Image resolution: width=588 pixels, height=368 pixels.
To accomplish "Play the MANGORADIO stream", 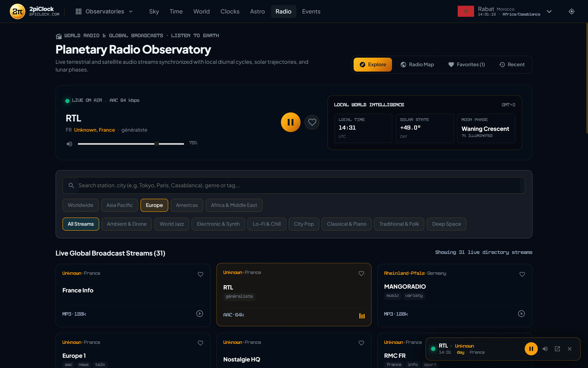I will pos(521,313).
